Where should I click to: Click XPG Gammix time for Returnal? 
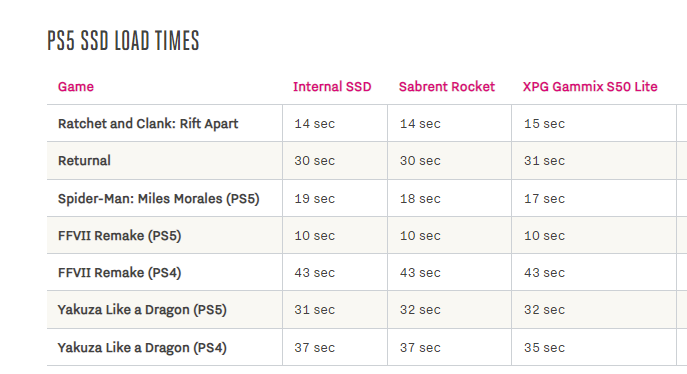[x=544, y=161]
